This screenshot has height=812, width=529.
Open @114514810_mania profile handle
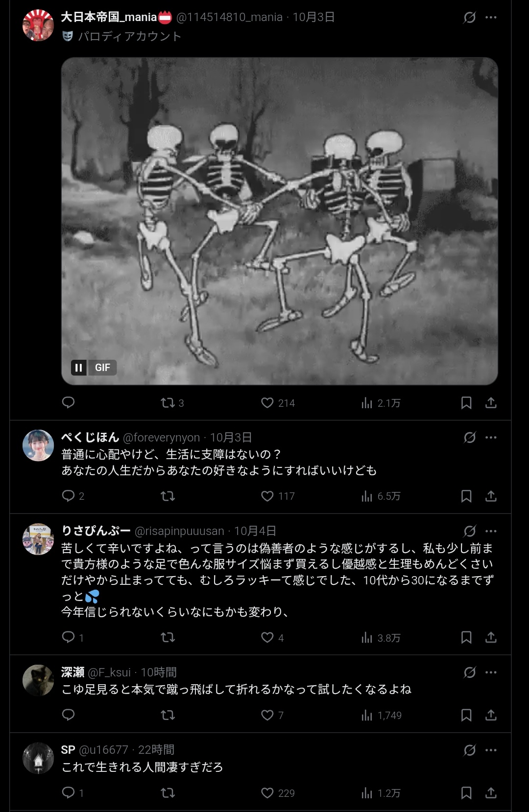point(229,17)
